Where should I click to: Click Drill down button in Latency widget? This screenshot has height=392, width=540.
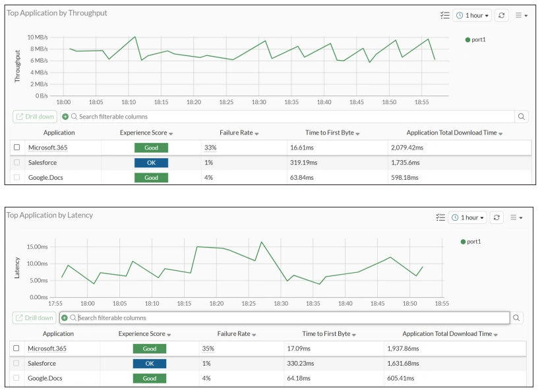tap(34, 318)
